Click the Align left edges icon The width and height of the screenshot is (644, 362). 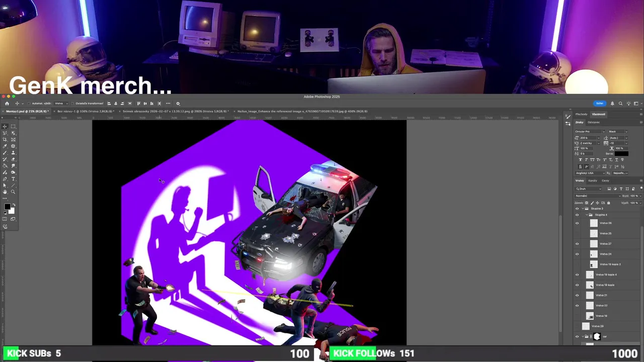[109, 103]
